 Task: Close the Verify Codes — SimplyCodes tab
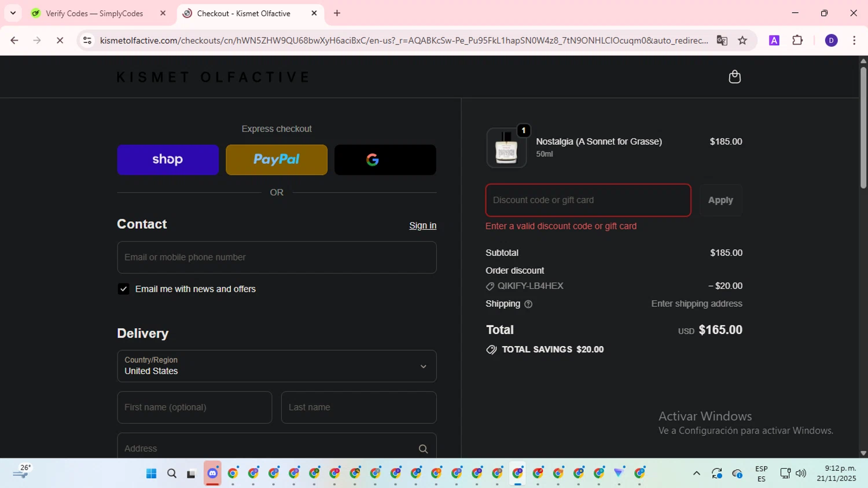[x=163, y=13]
